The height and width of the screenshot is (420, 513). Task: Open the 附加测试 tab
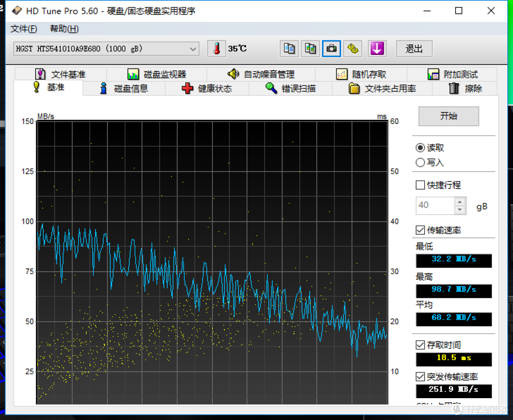[453, 74]
